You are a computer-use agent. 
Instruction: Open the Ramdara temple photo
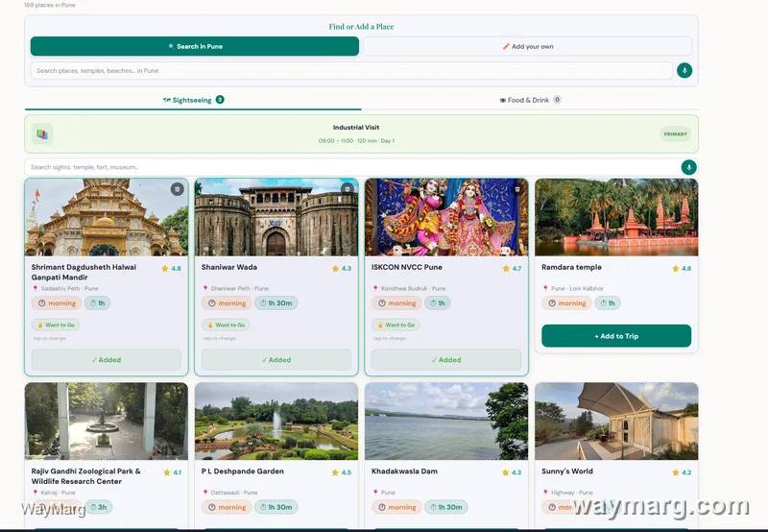click(616, 217)
